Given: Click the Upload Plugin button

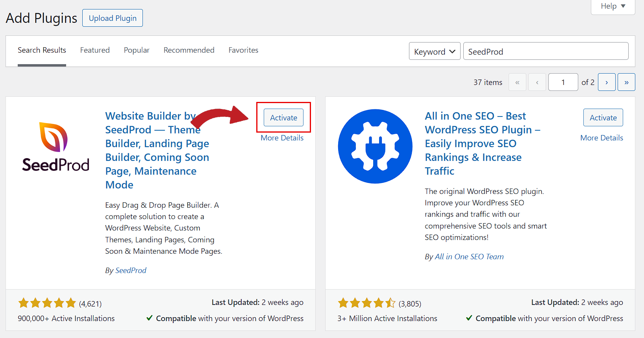Looking at the screenshot, I should [x=113, y=18].
